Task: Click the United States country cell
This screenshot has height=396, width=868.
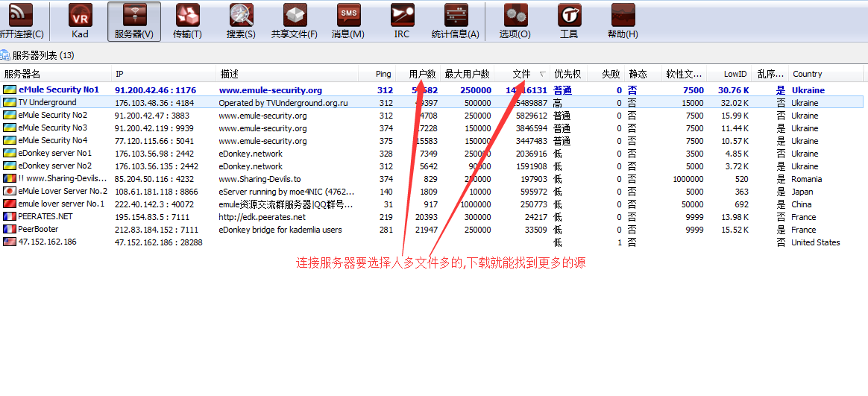Action: pyautogui.click(x=815, y=242)
